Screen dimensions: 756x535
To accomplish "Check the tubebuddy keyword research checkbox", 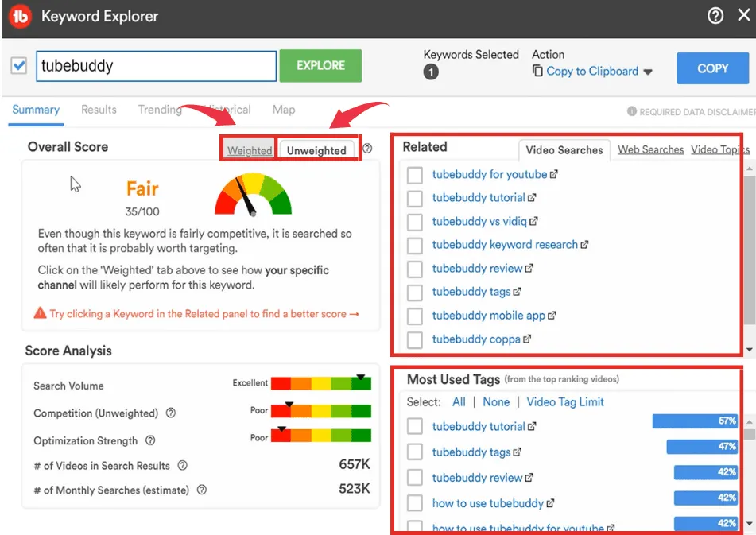I will 415,246.
